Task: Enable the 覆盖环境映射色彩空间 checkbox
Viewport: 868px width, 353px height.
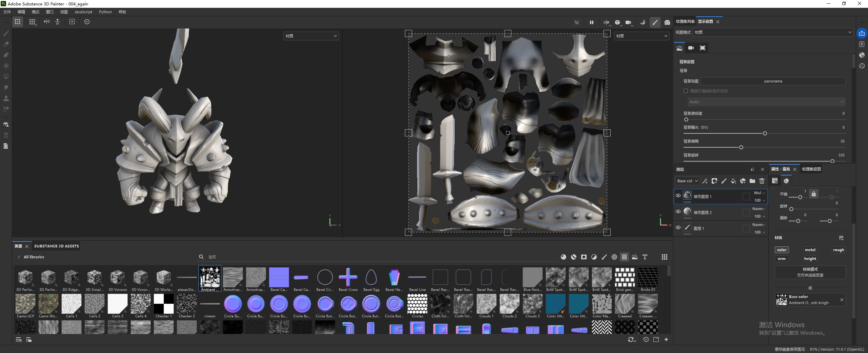Action: coord(686,91)
